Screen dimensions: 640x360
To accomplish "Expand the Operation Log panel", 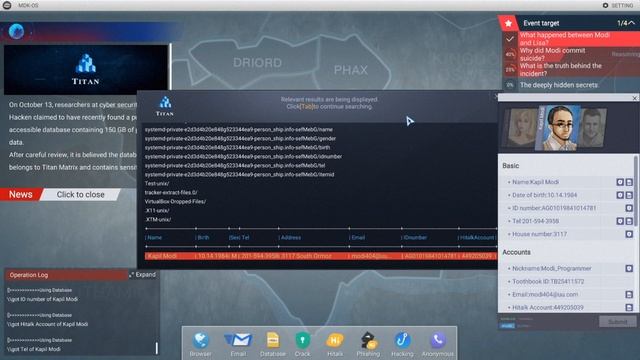I will (142, 275).
